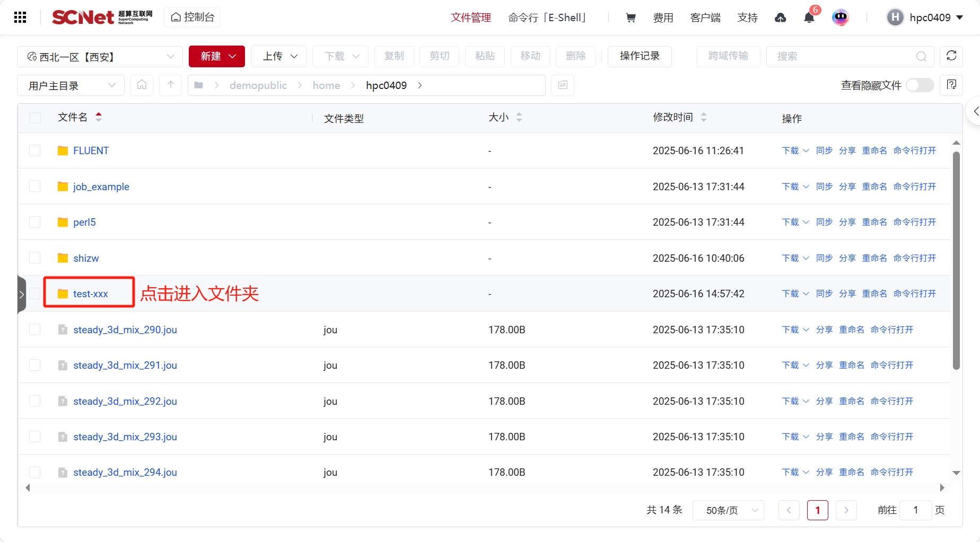980x542 pixels.
Task: Click the search input field
Action: [x=843, y=57]
